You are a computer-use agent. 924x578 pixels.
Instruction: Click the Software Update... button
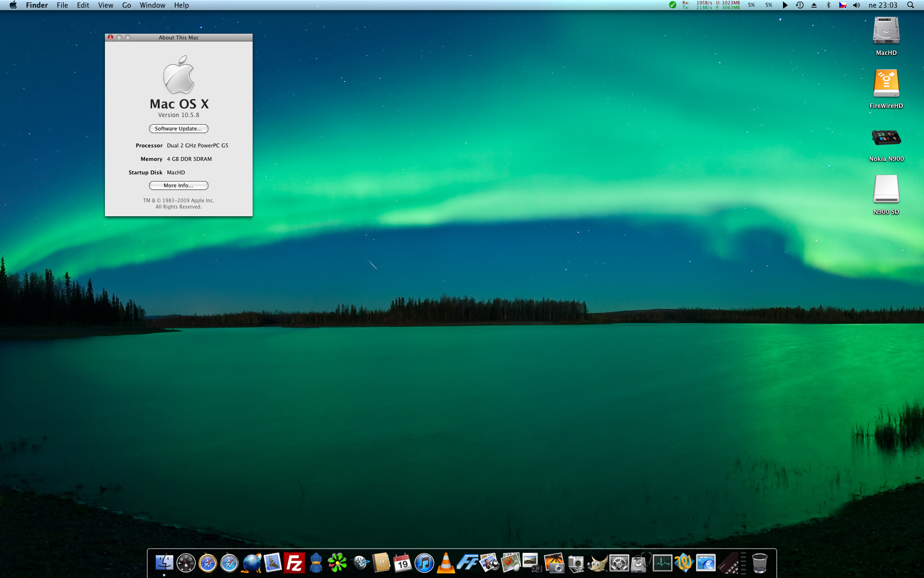pyautogui.click(x=178, y=129)
